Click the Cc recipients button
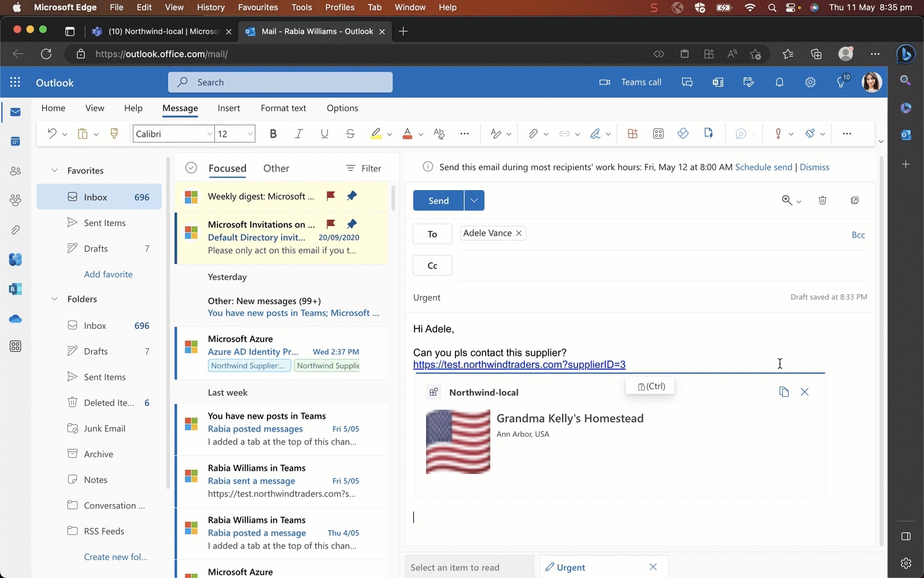This screenshot has width=924, height=578. pos(432,265)
